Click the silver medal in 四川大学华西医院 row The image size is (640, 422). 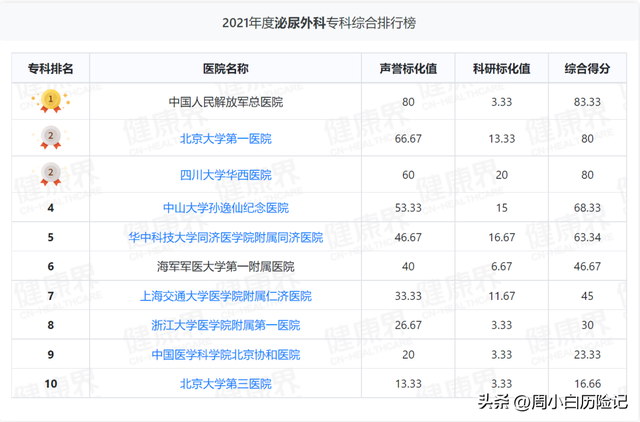(51, 173)
